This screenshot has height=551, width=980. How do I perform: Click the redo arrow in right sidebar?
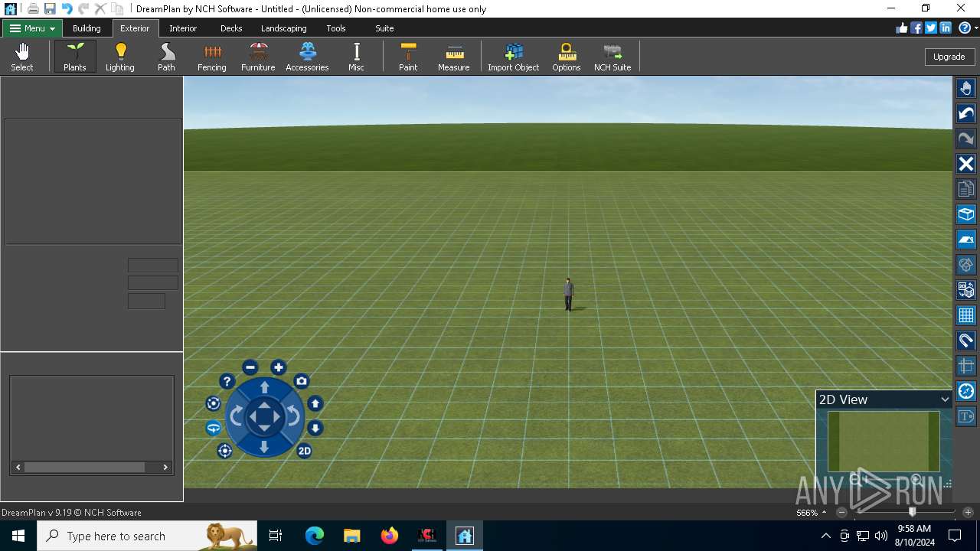click(x=966, y=139)
